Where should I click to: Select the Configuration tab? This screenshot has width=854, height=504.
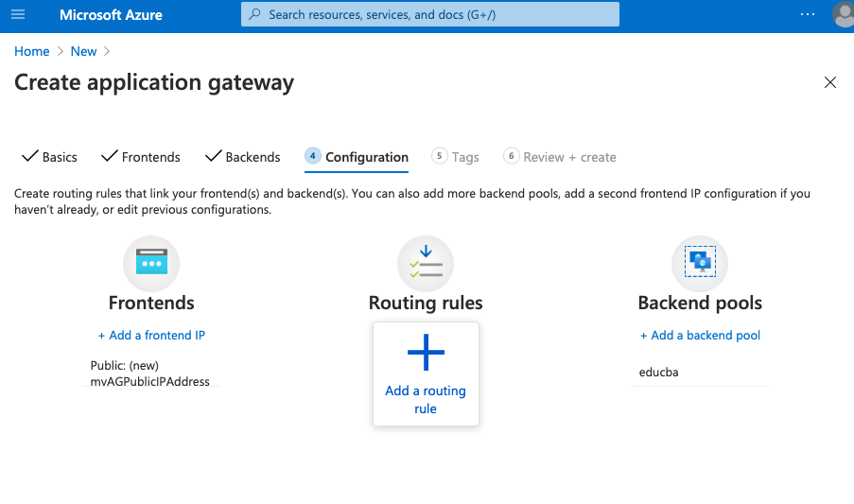coord(357,157)
